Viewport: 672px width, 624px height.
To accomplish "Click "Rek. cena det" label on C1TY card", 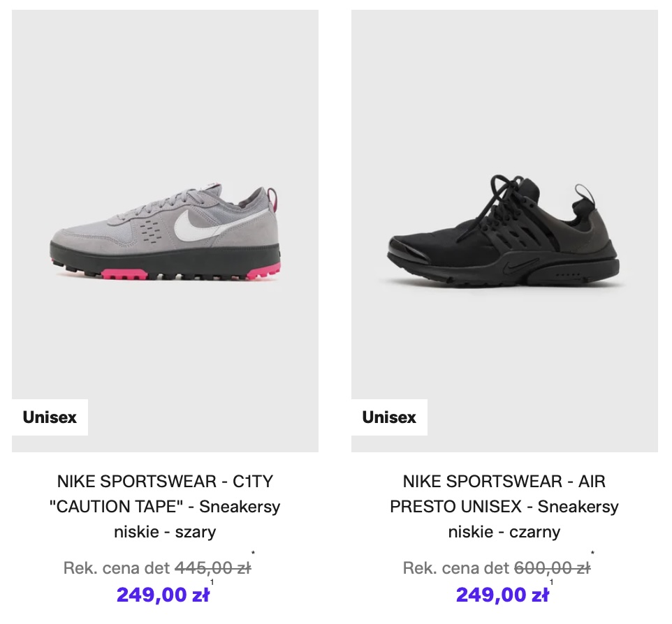I will (x=115, y=568).
